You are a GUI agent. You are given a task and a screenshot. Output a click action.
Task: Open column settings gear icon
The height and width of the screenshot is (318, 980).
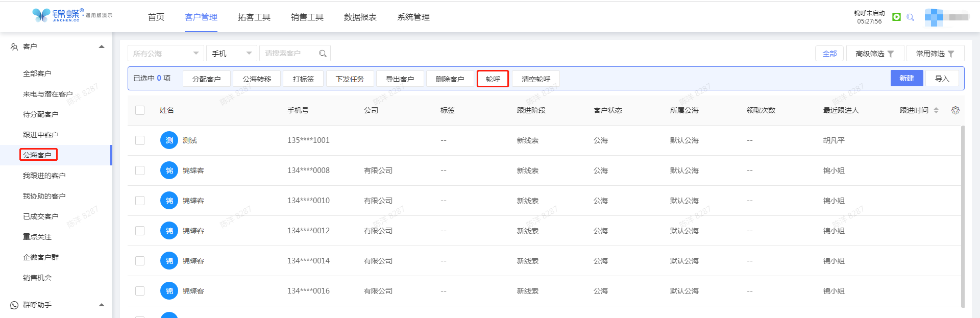point(955,110)
